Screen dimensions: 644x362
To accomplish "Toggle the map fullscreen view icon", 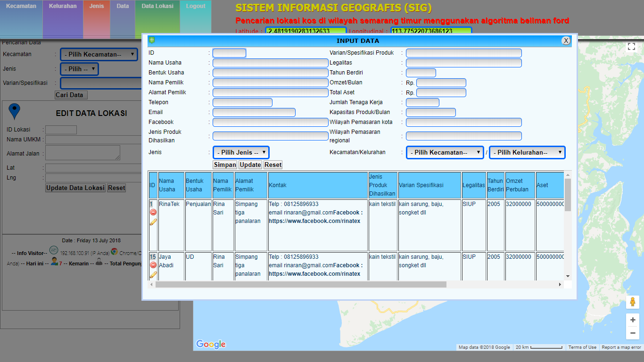I will (632, 47).
